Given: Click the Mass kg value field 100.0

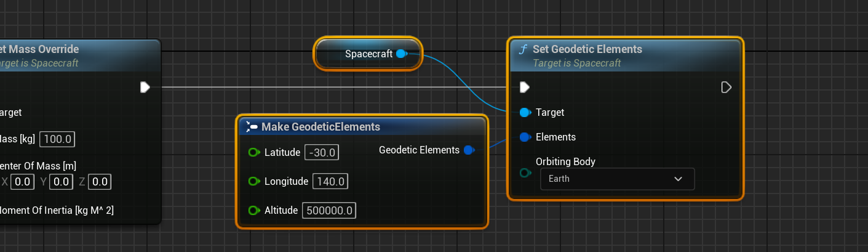Looking at the screenshot, I should [57, 139].
